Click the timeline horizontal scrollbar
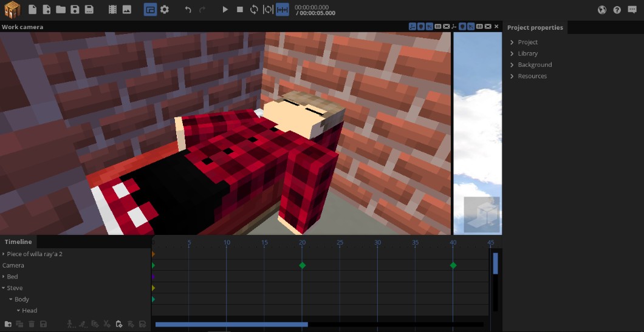The image size is (644, 332). 231,325
